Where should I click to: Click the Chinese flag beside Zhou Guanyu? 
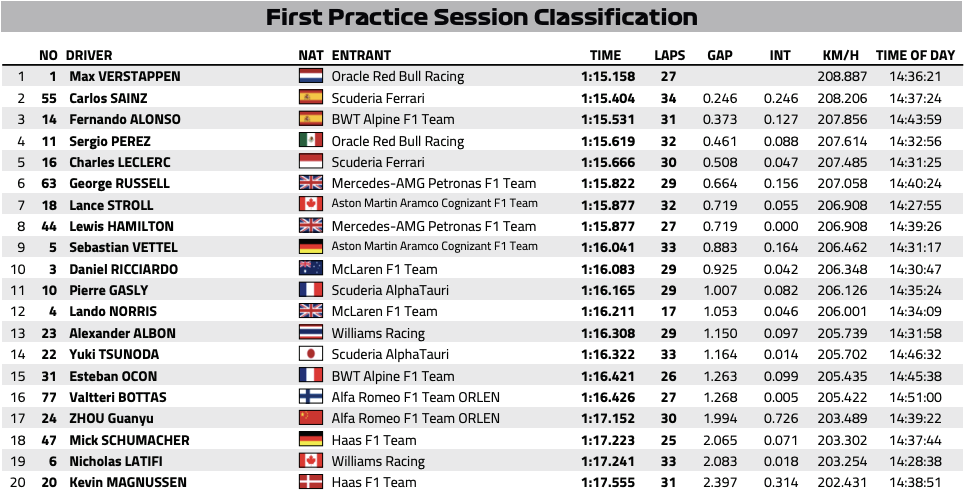311,418
